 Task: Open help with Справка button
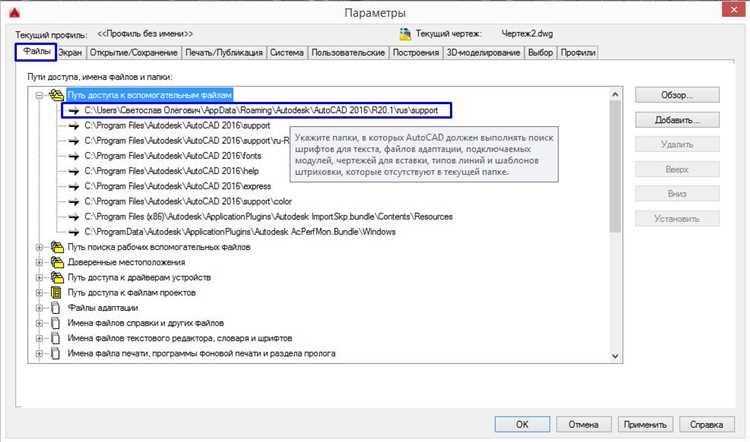[706, 424]
